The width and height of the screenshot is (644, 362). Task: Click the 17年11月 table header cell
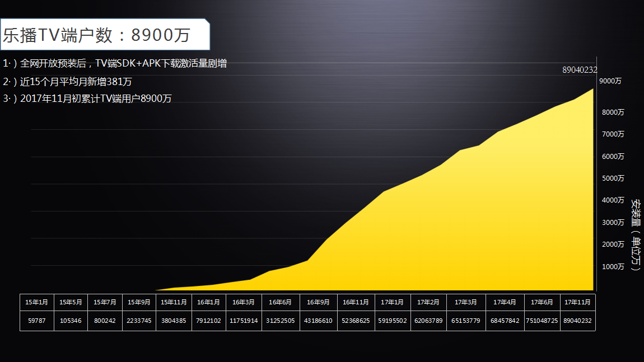pyautogui.click(x=577, y=302)
